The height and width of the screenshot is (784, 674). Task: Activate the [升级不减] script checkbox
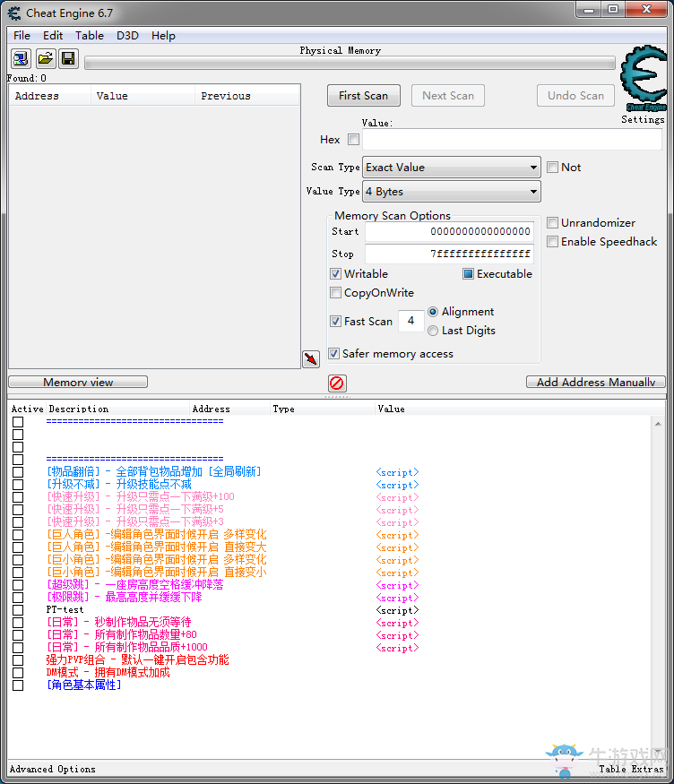pos(18,485)
